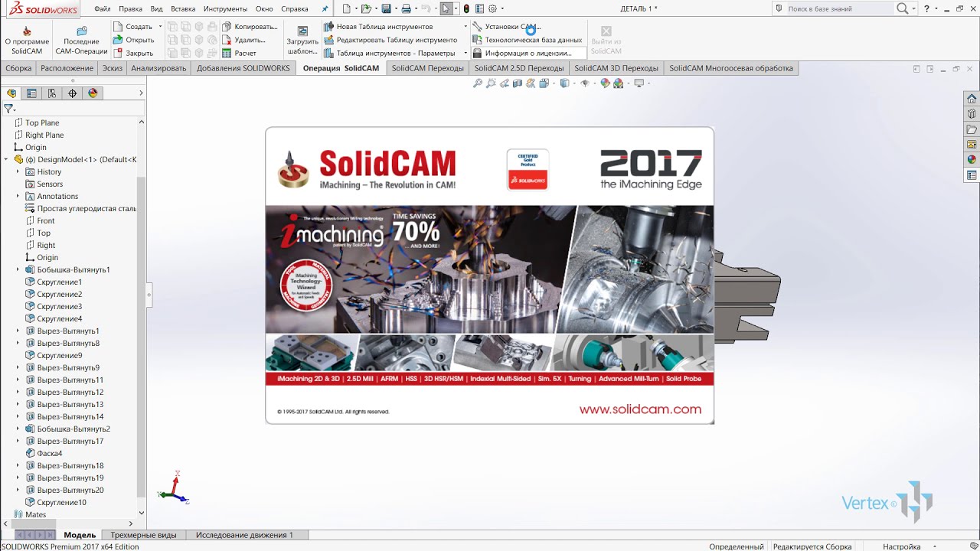Switch to the Сборка tab
This screenshot has width=980, height=551.
point(18,68)
